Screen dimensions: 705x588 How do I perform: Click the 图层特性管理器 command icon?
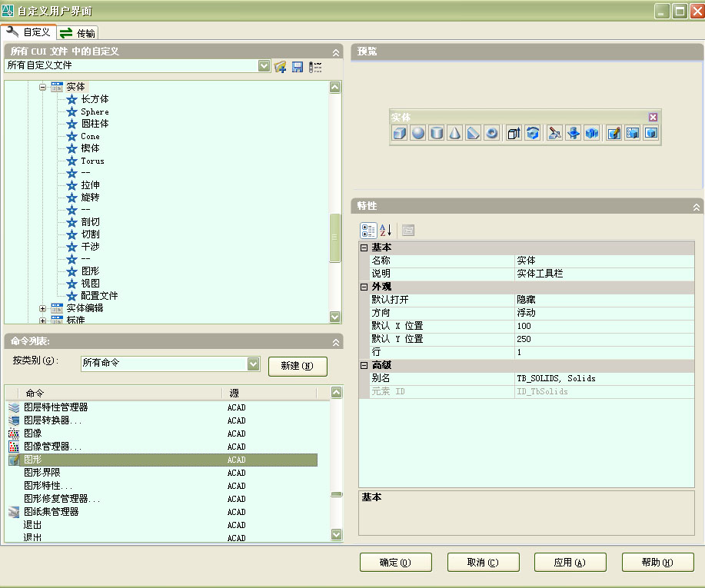14,407
